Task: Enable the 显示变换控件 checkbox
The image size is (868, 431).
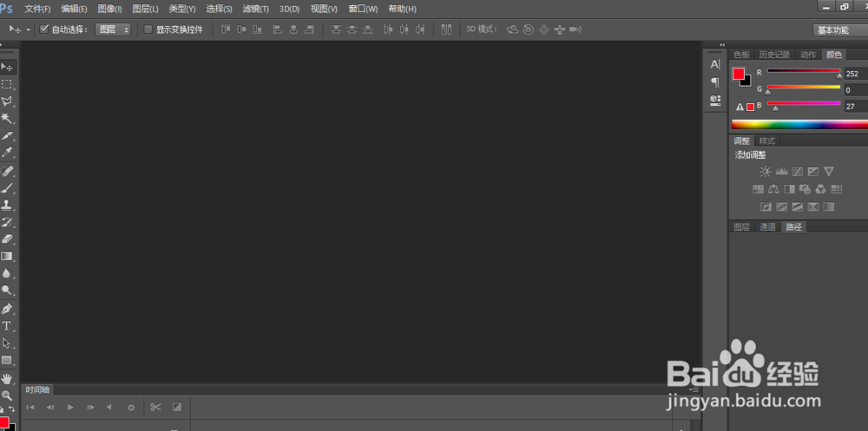Action: (x=148, y=29)
